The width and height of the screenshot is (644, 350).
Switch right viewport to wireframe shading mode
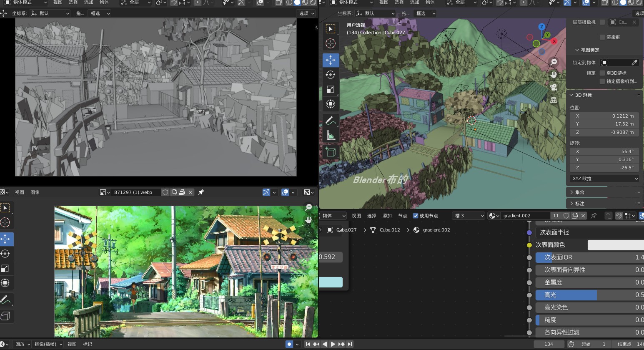click(615, 3)
